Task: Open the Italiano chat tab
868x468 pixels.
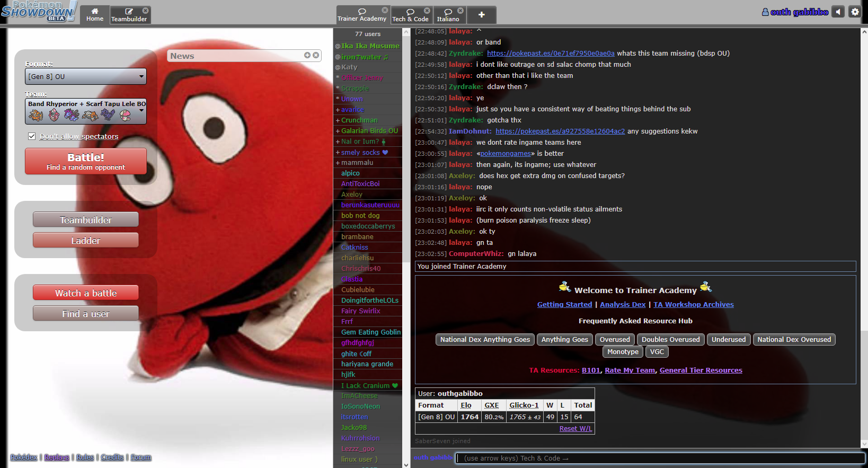Action: pyautogui.click(x=448, y=15)
